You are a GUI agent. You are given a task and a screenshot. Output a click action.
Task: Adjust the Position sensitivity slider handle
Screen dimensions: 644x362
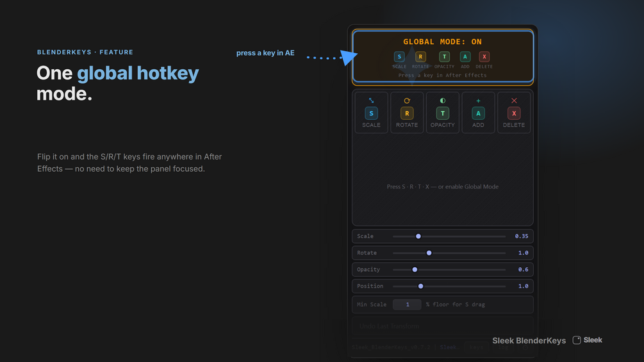[x=420, y=286]
